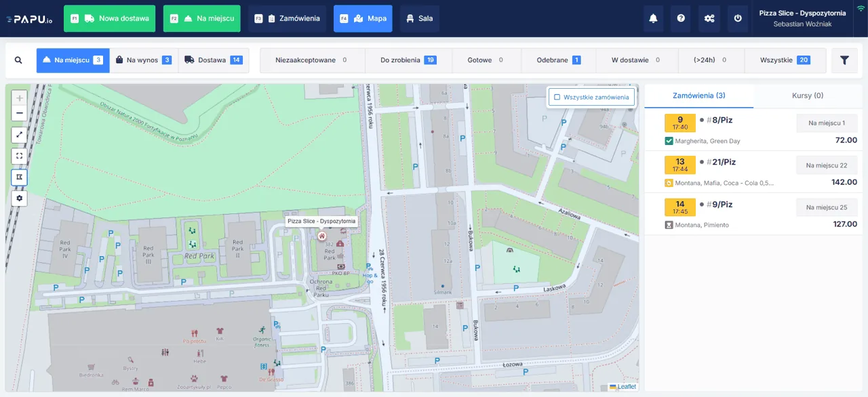Switch to Kursy (0) tab
868x397 pixels.
[x=808, y=96]
